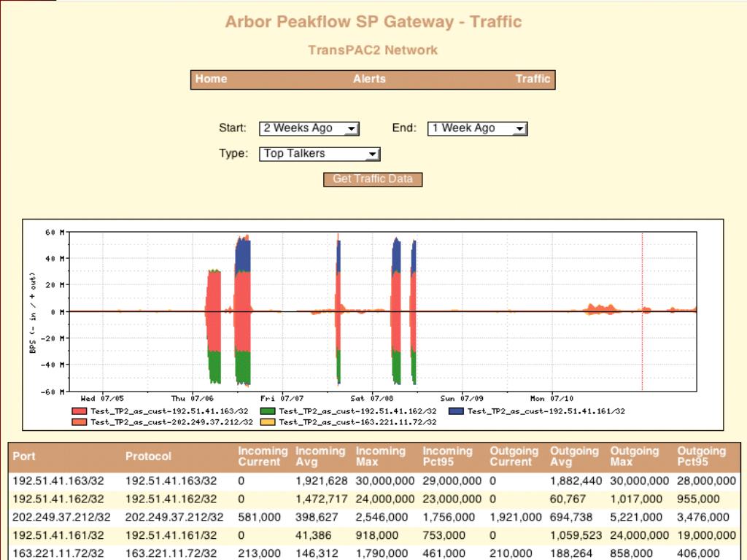Click the Protocol column header
Viewport: 747px width, 560px height.
[x=148, y=456]
